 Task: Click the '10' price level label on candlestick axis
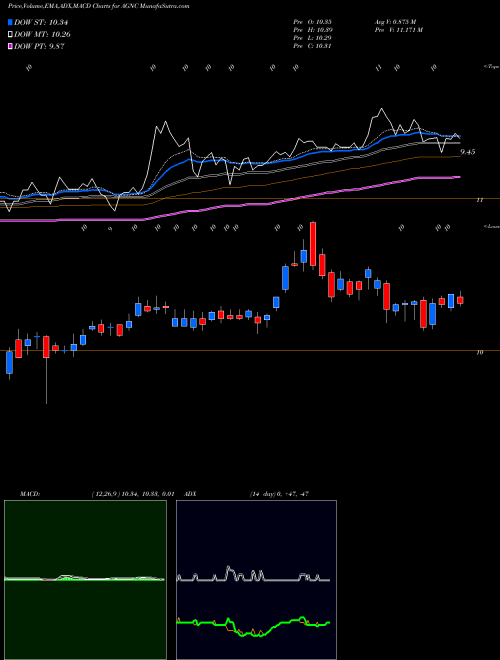pos(480,353)
